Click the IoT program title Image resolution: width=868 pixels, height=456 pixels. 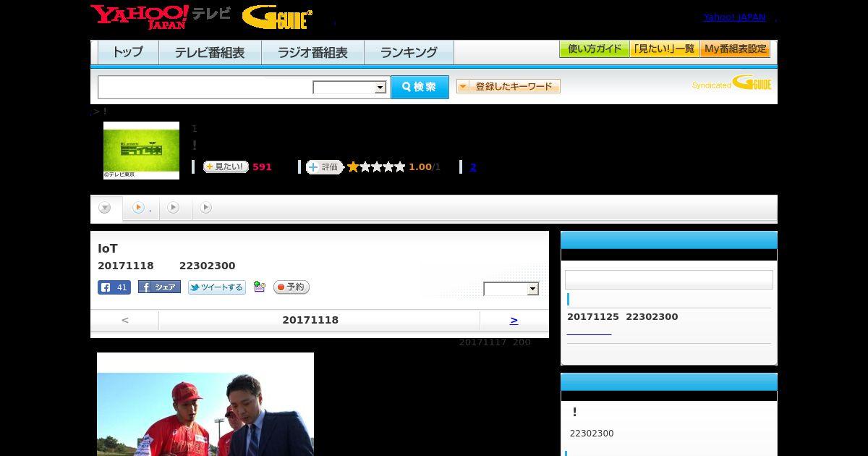pyautogui.click(x=108, y=248)
